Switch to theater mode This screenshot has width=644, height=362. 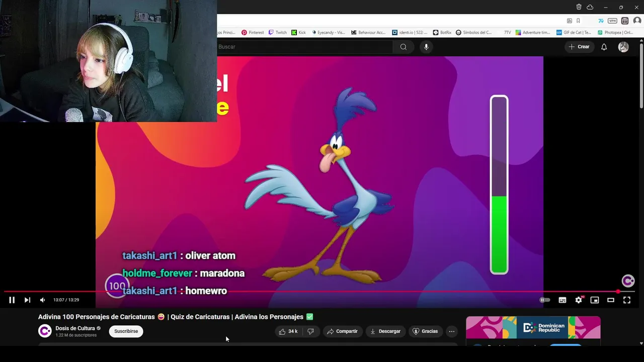pos(611,300)
